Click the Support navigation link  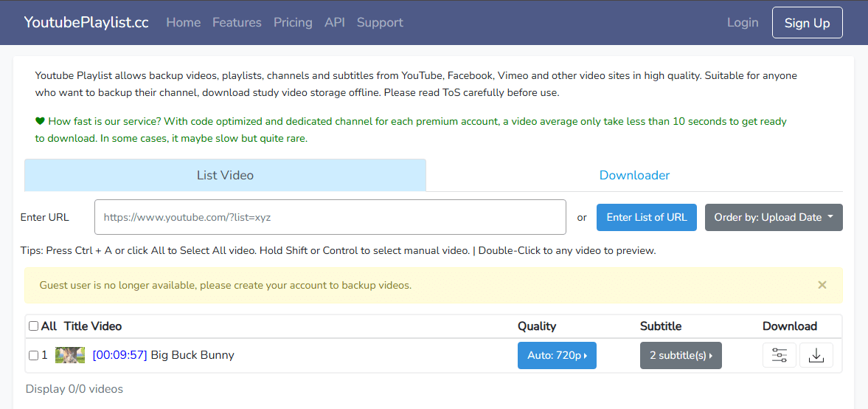pos(380,22)
